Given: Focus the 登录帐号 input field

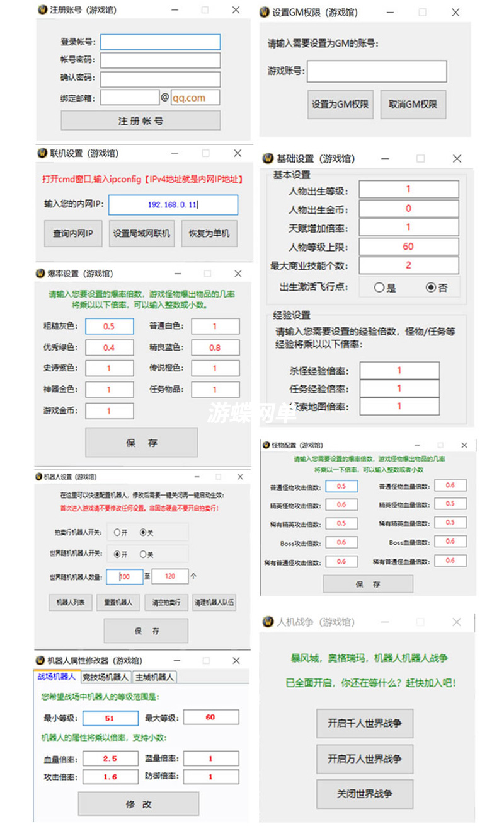Looking at the screenshot, I should [160, 42].
